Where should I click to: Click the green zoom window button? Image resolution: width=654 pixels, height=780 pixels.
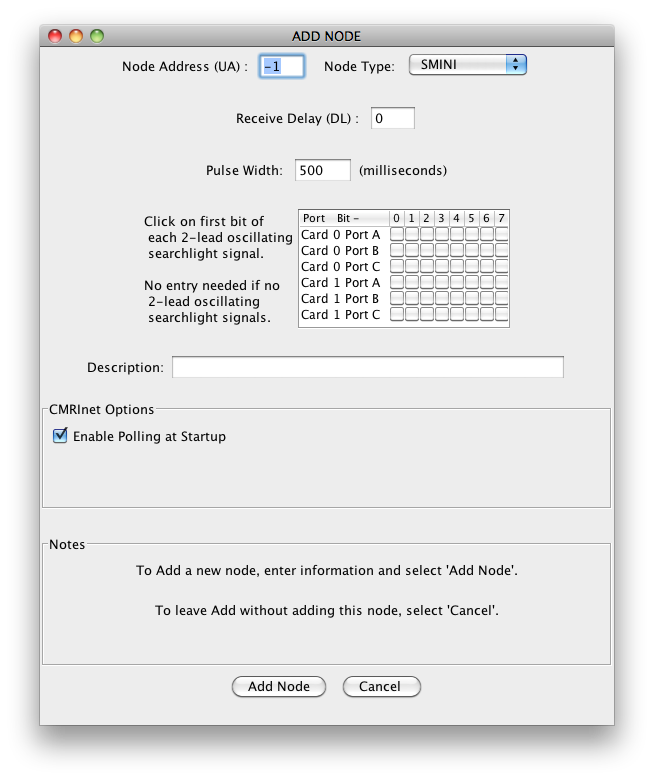pos(97,36)
